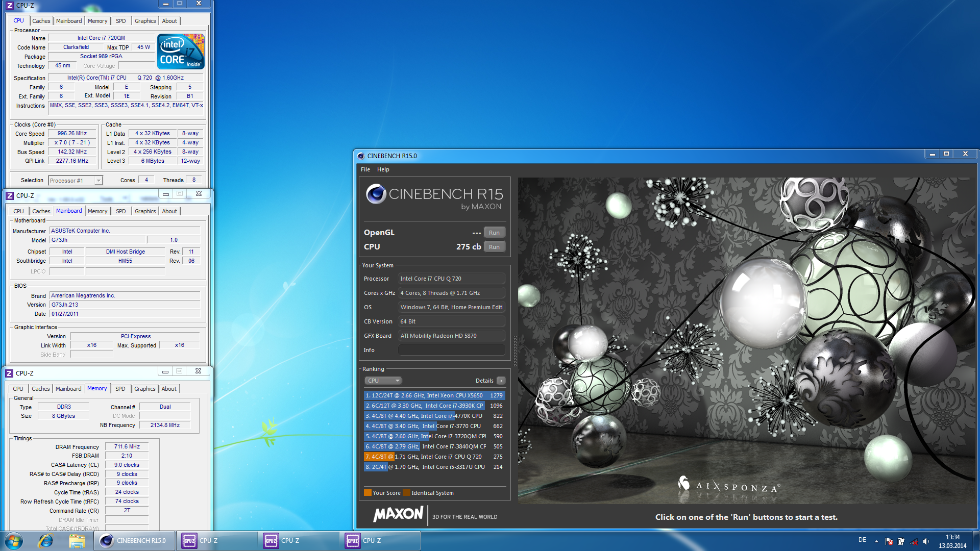Click the Cinema 4D sphere logo in CINEBENCH panel
980x551 pixels.
click(x=376, y=194)
